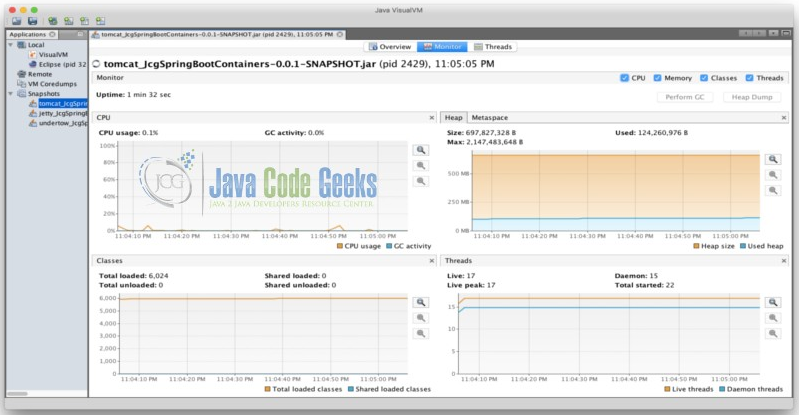
Task: Select the Eclipse application node
Action: coord(57,64)
